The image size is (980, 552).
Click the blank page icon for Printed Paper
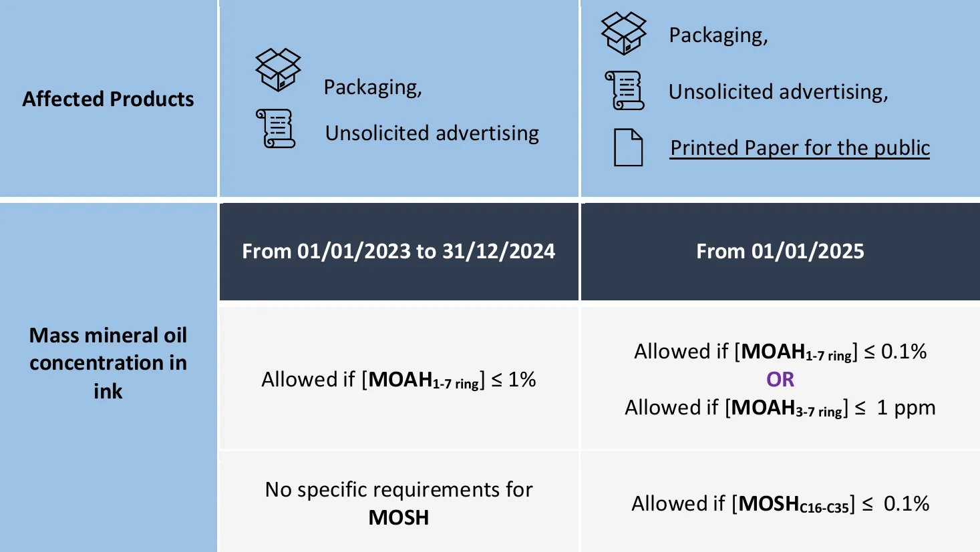(628, 147)
